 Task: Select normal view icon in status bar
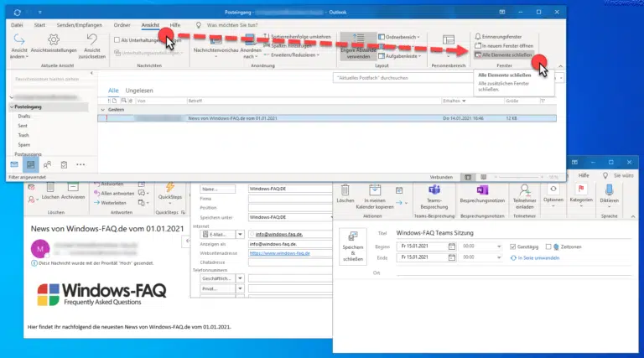468,177
